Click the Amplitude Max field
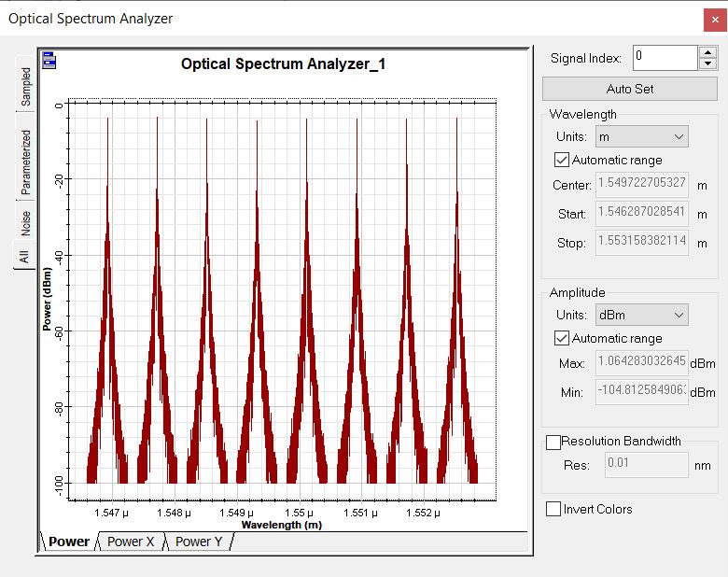Viewport: 728px width, 577px height. 641,363
